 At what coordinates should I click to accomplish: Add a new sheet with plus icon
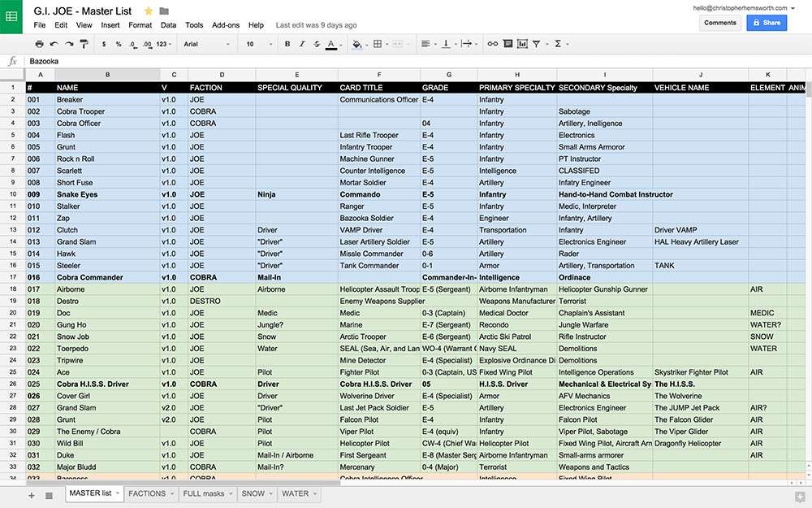32,494
